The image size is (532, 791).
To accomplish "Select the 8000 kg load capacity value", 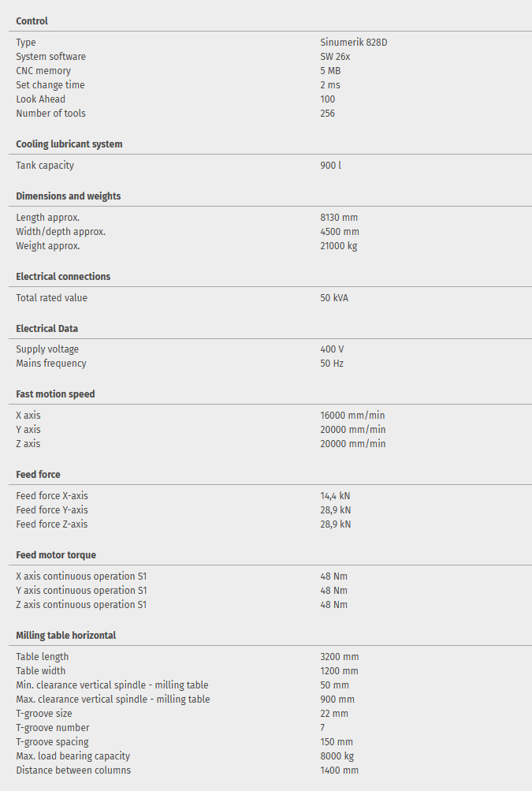I will [x=337, y=756].
